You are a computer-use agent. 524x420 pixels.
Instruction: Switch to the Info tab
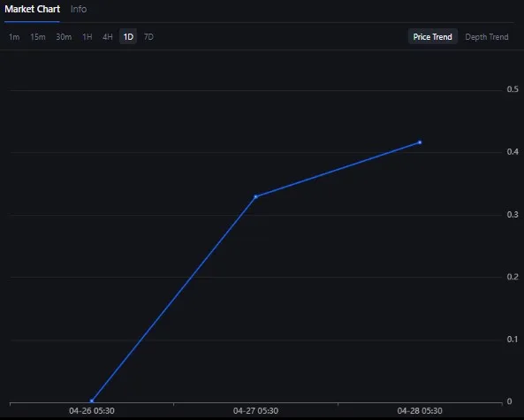point(79,9)
